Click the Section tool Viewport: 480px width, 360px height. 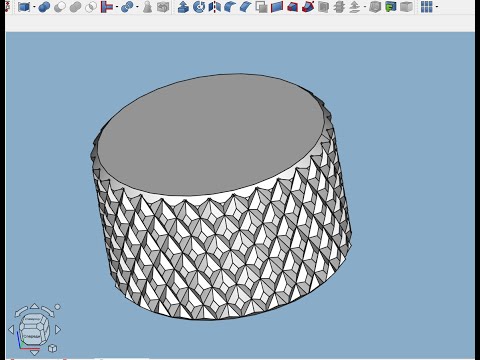pyautogui.click(x=323, y=7)
